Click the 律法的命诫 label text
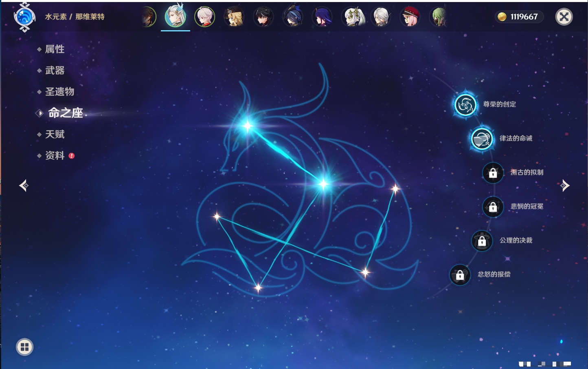588x369 pixels. (516, 138)
